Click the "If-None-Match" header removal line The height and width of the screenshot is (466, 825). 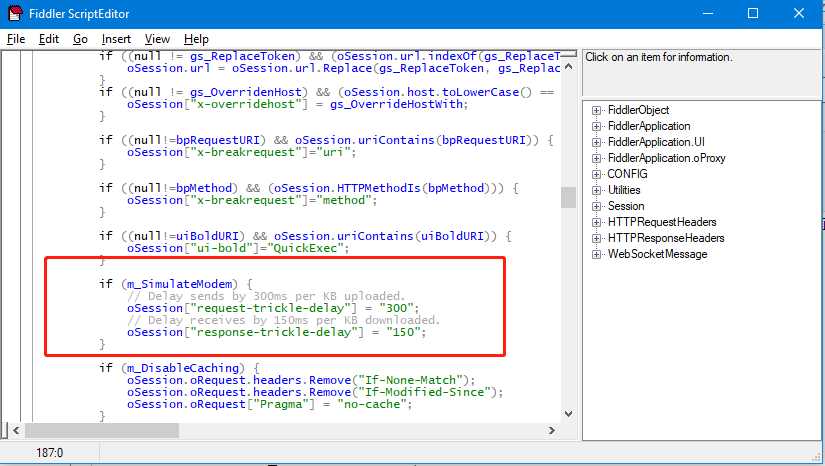pyautogui.click(x=301, y=380)
